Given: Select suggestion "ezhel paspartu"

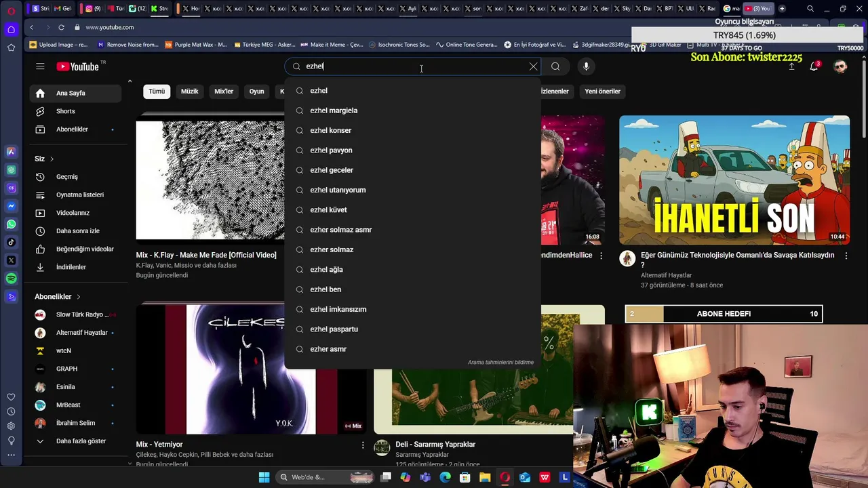Looking at the screenshot, I should tap(412, 329).
